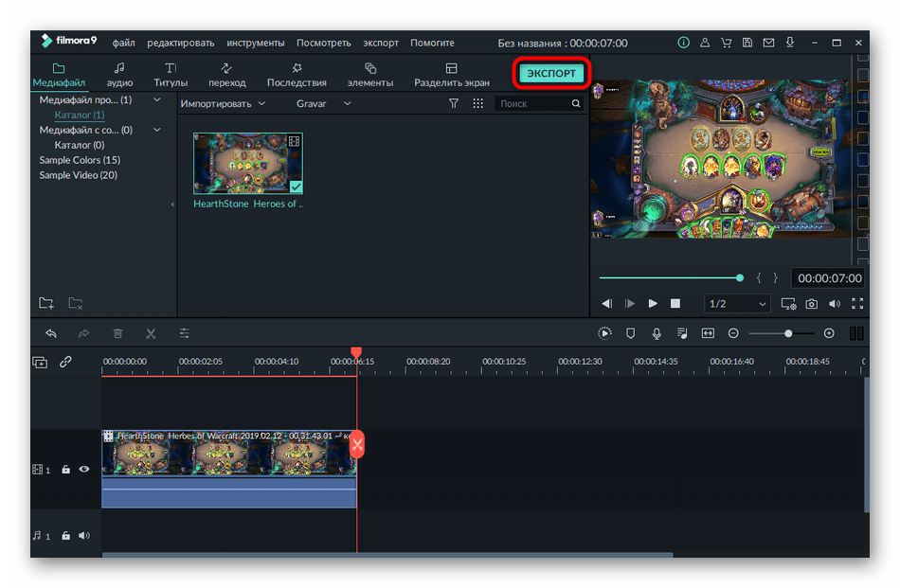This screenshot has width=900, height=588.
Task: Add a marker with the shield icon
Action: tap(631, 333)
